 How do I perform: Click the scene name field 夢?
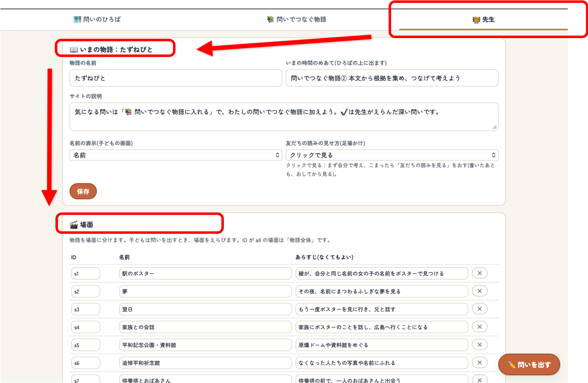pos(205,291)
